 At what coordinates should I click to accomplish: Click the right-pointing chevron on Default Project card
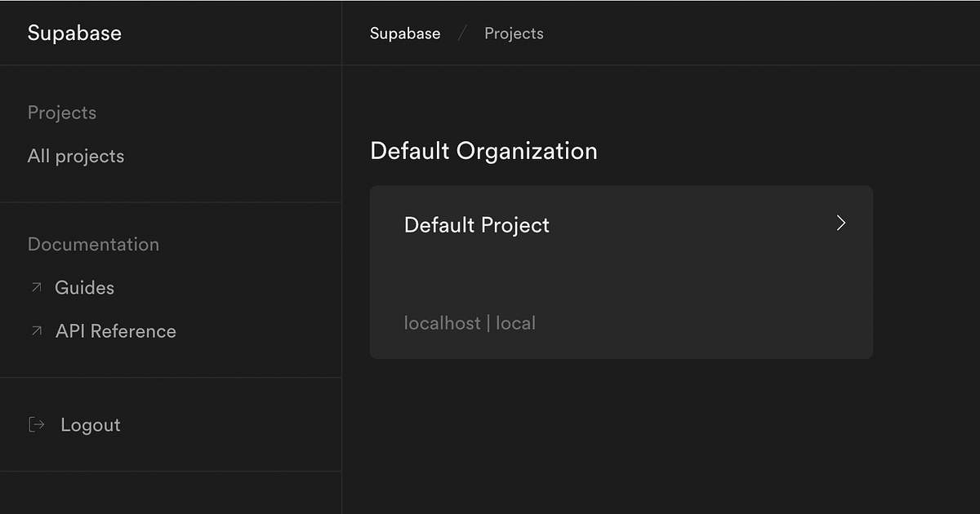coord(840,223)
